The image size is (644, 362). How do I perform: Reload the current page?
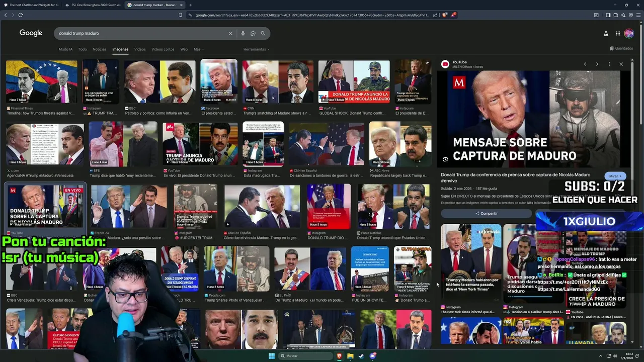coord(21,15)
